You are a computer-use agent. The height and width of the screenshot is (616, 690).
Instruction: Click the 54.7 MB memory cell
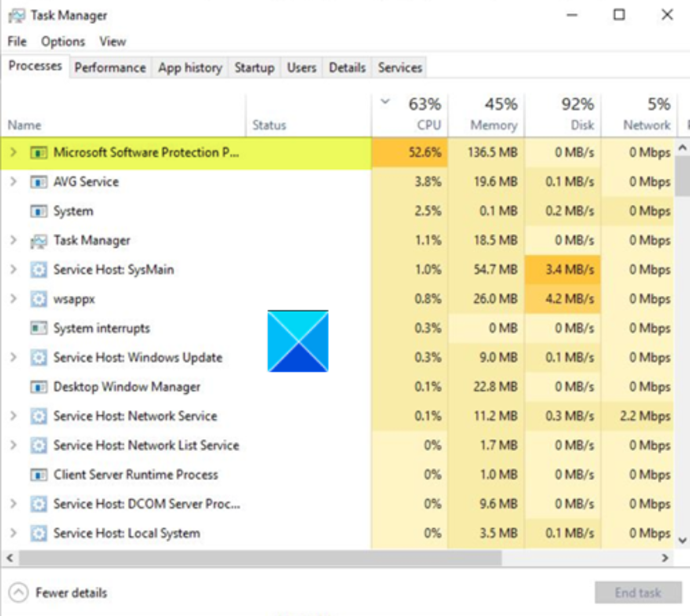[486, 269]
